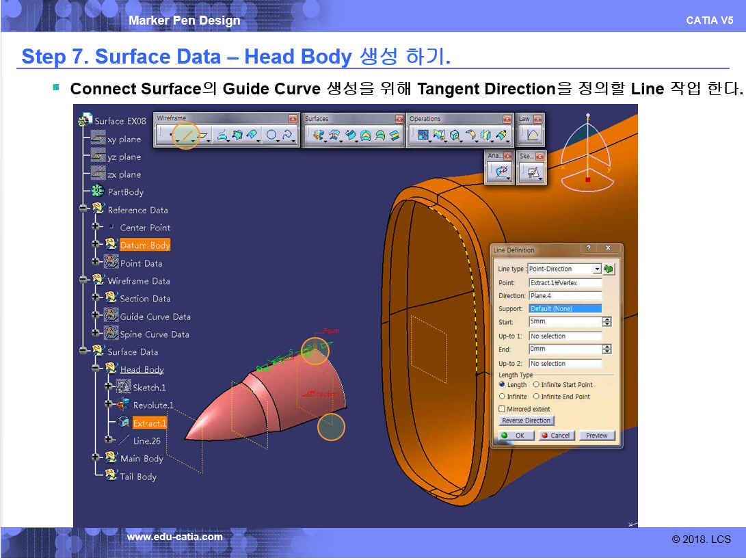The image size is (746, 560).
Task: Select the Infinite radio button
Action: [503, 397]
